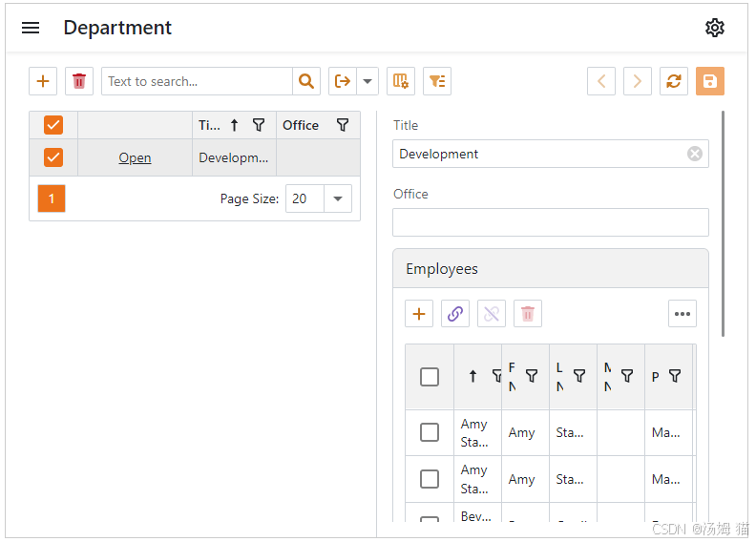Image resolution: width=756 pixels, height=542 pixels.
Task: Open the P column filter funnel
Action: coord(675,376)
